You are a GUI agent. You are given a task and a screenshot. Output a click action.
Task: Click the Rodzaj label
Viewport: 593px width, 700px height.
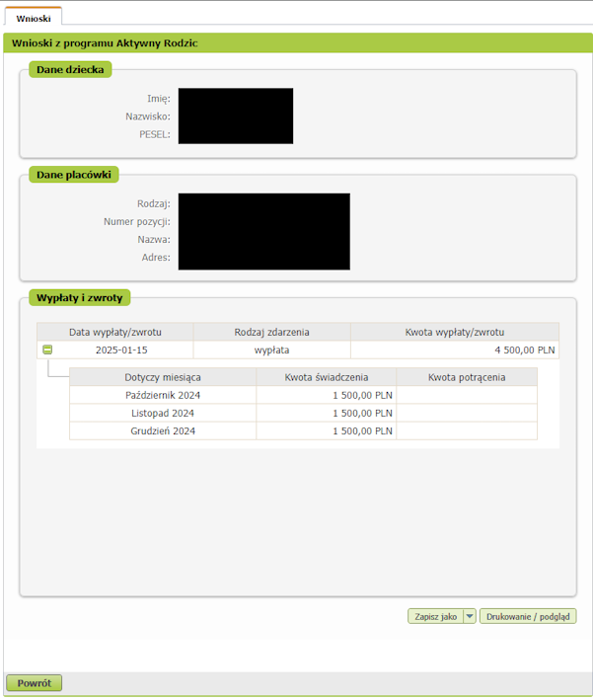coord(154,203)
